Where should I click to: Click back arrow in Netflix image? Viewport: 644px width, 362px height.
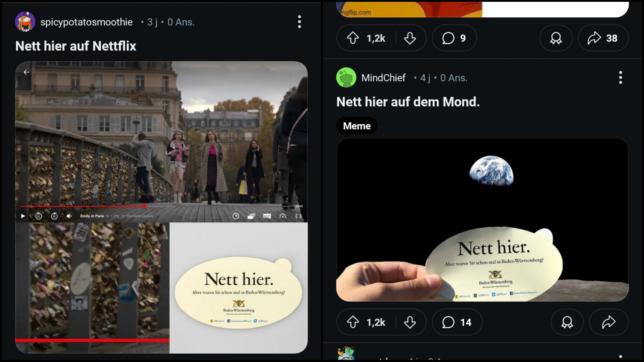pos(26,72)
